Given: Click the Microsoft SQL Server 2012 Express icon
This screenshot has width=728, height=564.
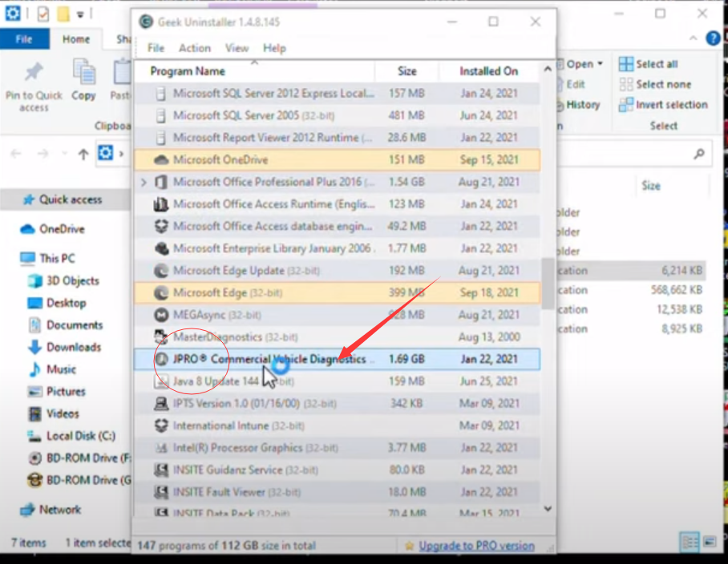Looking at the screenshot, I should coord(161,93).
